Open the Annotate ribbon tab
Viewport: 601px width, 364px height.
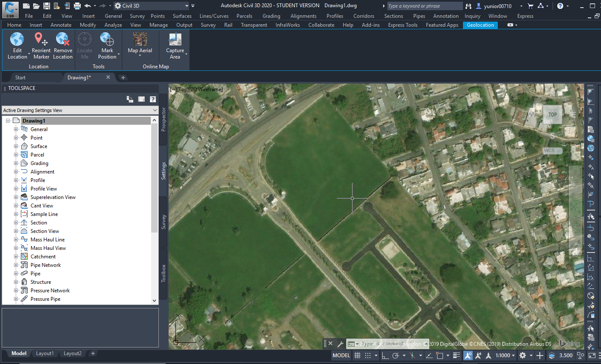coord(61,25)
